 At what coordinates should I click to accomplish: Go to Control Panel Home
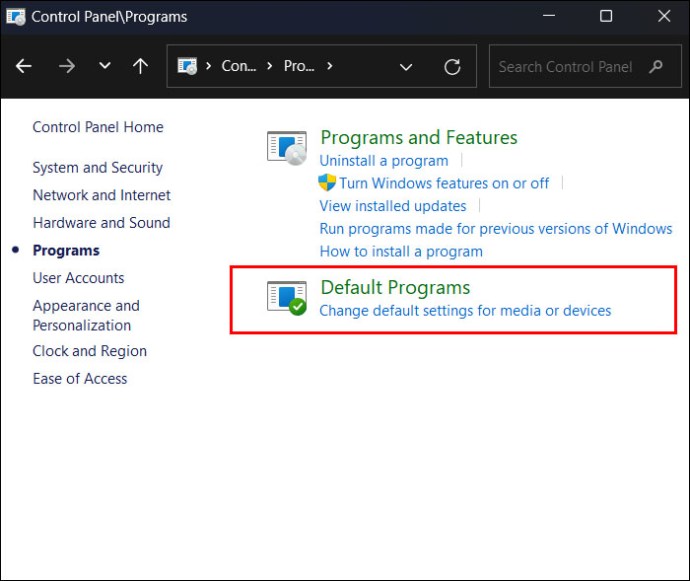(x=98, y=127)
